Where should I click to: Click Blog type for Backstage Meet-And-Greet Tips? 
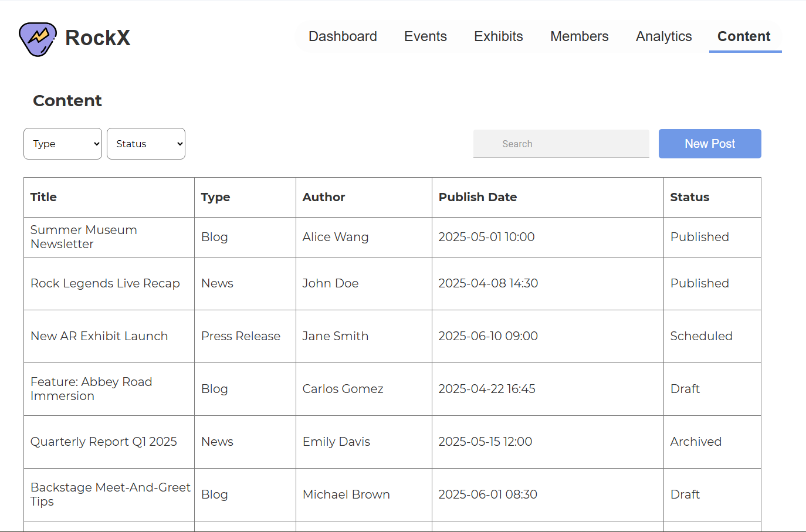[x=214, y=494]
